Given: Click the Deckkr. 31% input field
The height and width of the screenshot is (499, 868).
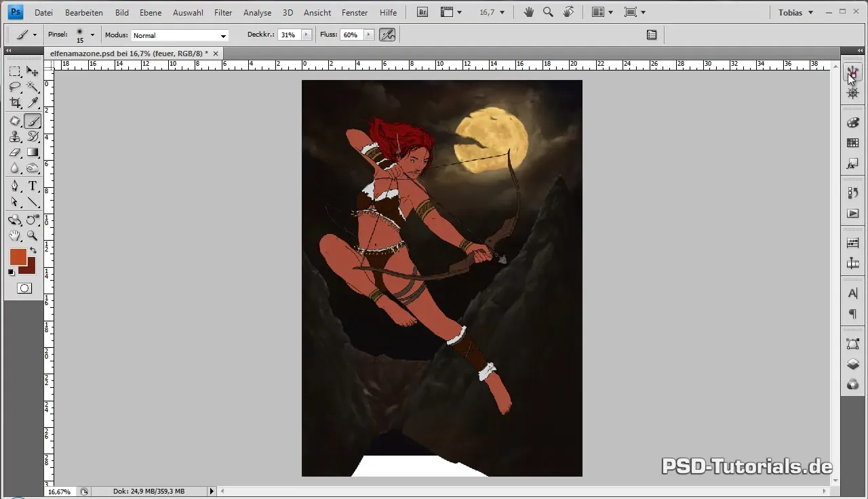Looking at the screenshot, I should coord(288,35).
